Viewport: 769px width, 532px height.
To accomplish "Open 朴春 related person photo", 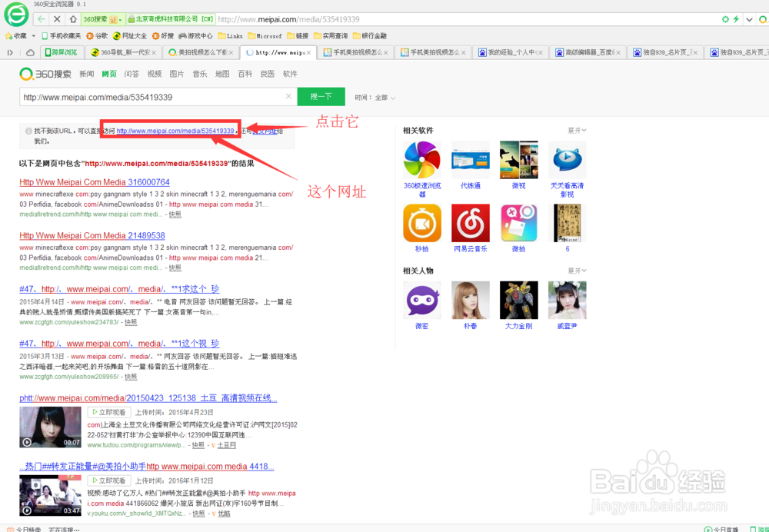I will click(x=471, y=300).
